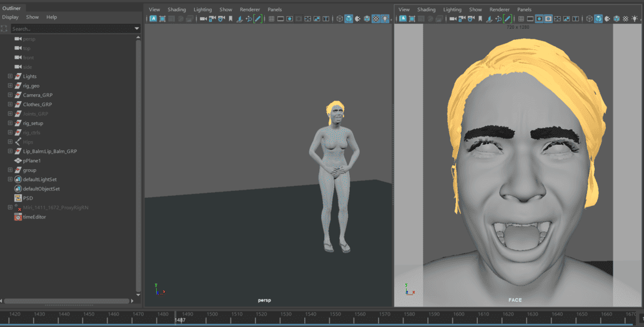Click Safe Action icon in persp panel
This screenshot has height=327, width=644.
(317, 19)
